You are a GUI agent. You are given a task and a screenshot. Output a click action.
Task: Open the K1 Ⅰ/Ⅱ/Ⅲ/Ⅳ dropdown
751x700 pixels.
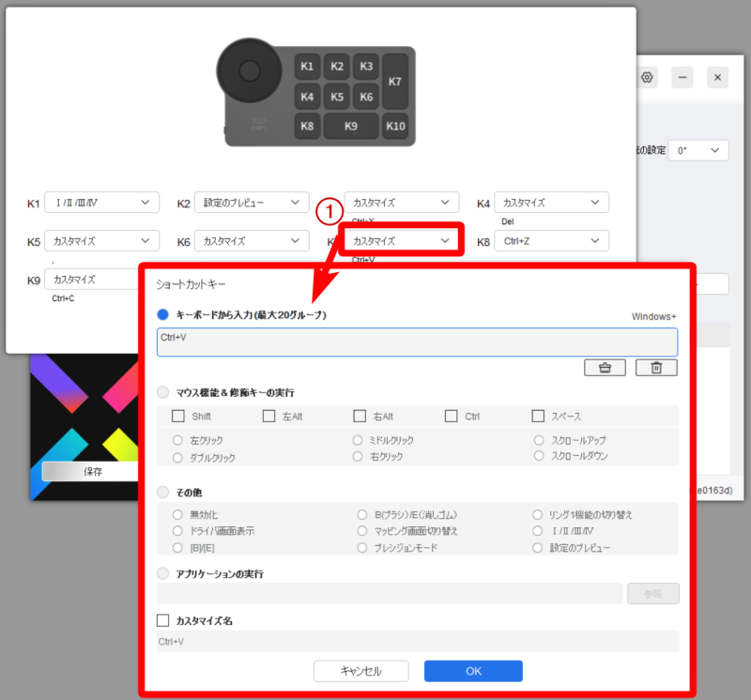coord(101,203)
